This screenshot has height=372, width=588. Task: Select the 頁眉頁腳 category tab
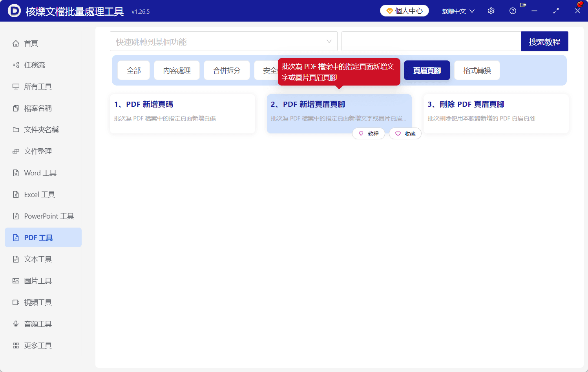(x=427, y=70)
